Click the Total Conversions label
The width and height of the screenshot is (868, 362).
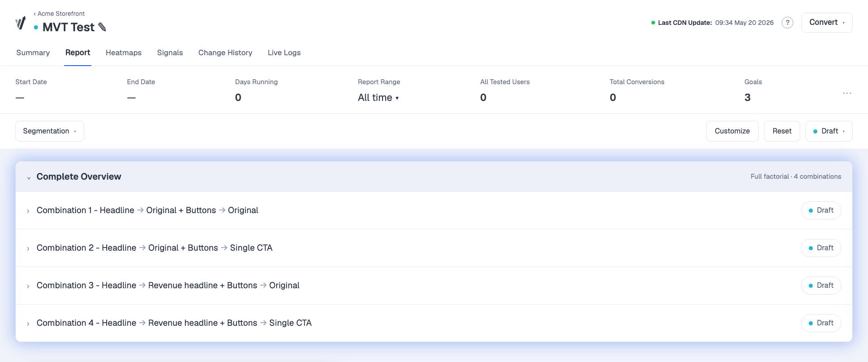click(637, 82)
